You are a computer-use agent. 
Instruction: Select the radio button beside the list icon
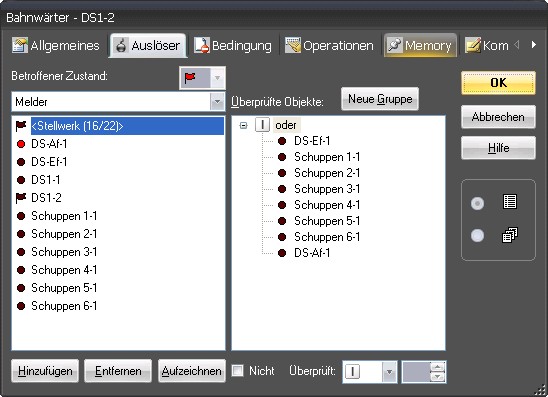pos(477,203)
